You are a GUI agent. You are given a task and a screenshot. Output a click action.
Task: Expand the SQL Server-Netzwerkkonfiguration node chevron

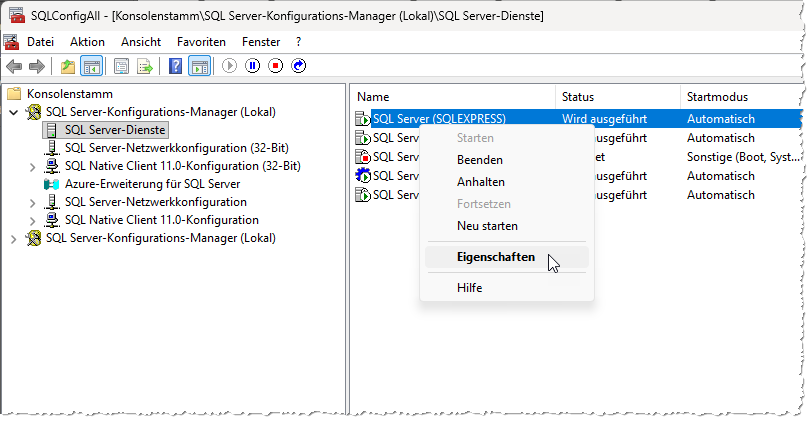tap(33, 202)
